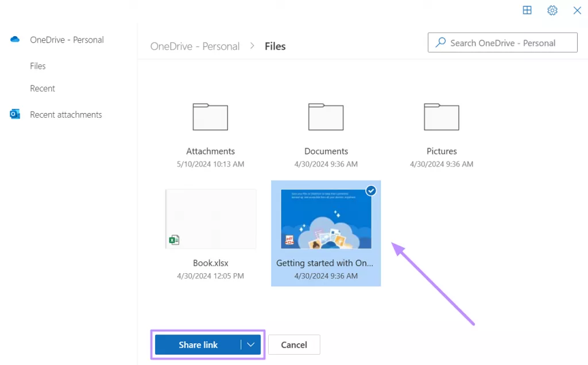This screenshot has width=588, height=365.
Task: Switch to Recent in the sidebar
Action: [42, 88]
